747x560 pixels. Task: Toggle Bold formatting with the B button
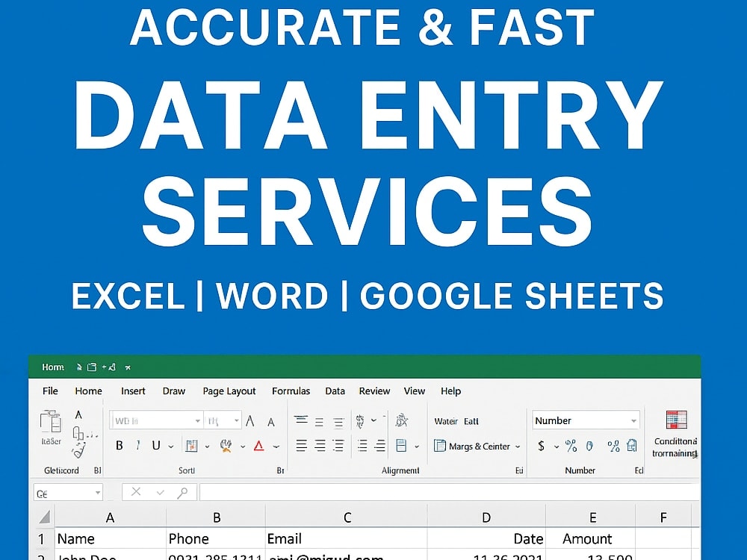point(120,446)
